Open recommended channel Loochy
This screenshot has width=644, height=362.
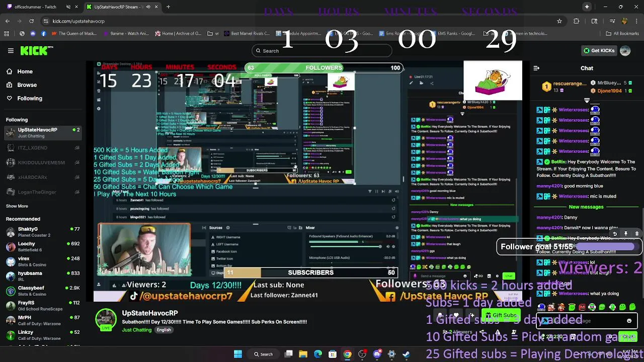point(42,247)
